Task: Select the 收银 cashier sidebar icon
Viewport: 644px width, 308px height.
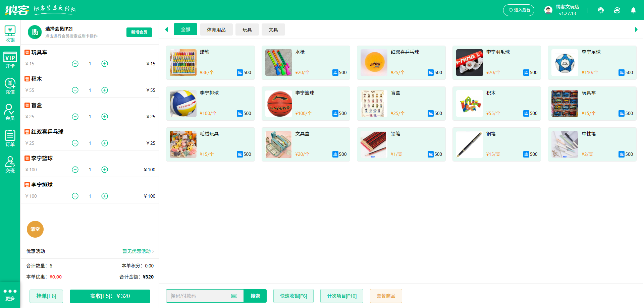Action: coord(10,34)
